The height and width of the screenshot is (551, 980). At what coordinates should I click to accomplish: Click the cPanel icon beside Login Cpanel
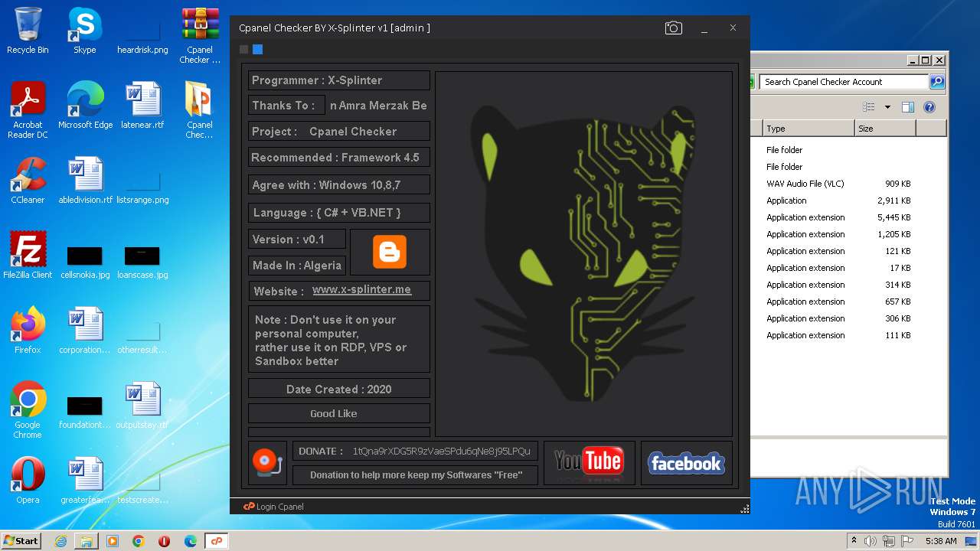pyautogui.click(x=249, y=507)
